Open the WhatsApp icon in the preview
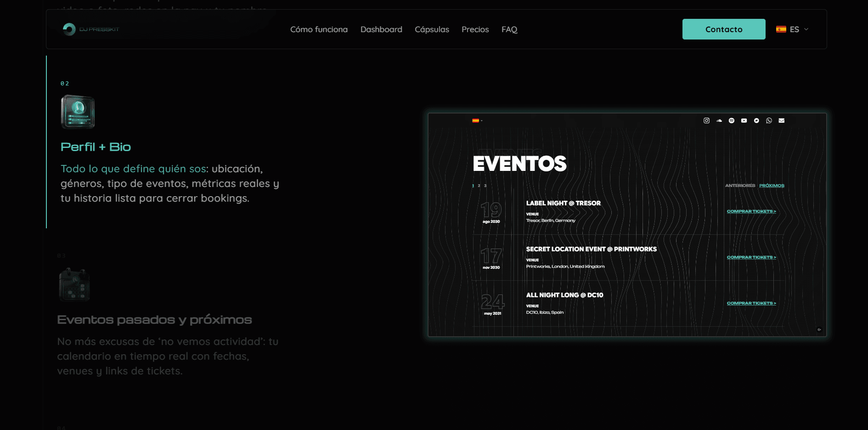868x430 pixels. pos(769,121)
